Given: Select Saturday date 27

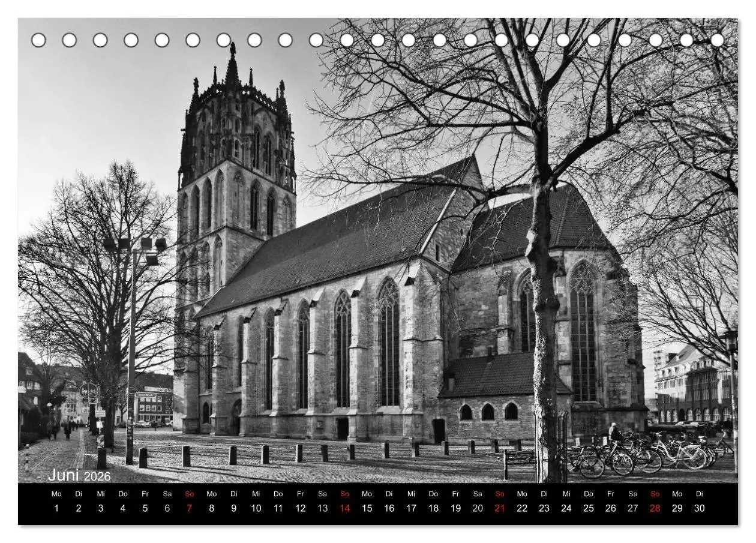Looking at the screenshot, I should click(x=633, y=508).
